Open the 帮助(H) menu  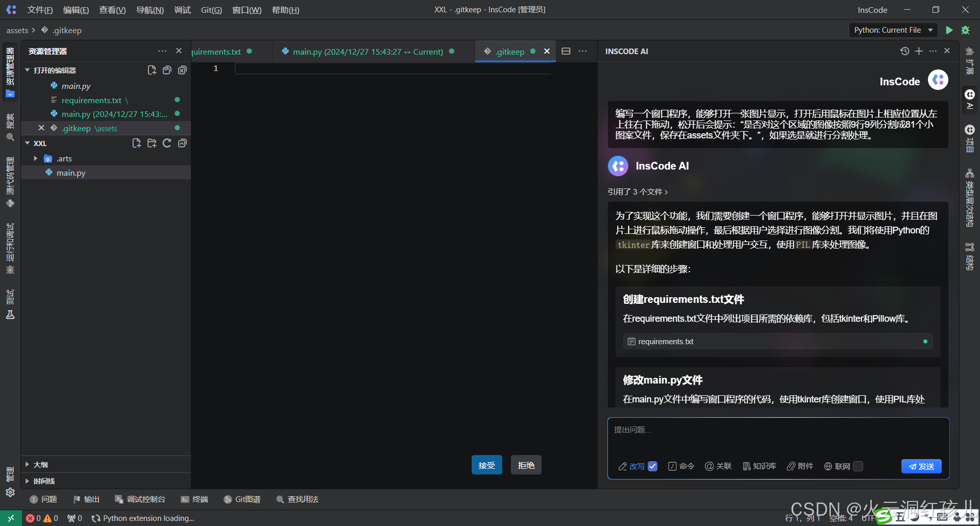[285, 10]
